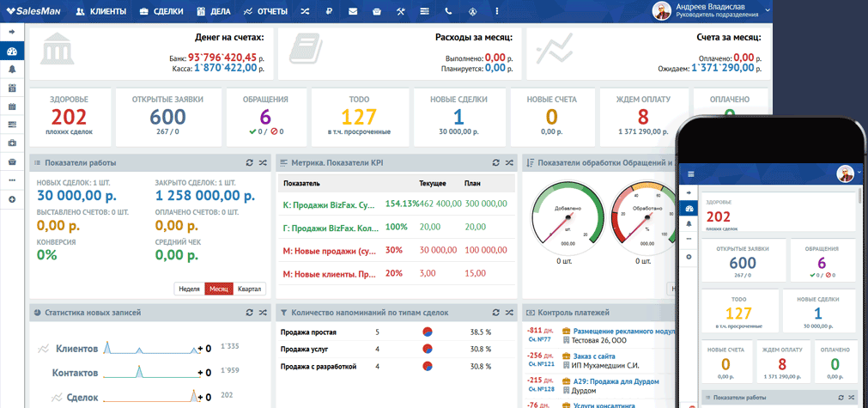Select the Месяц period button

(x=219, y=289)
